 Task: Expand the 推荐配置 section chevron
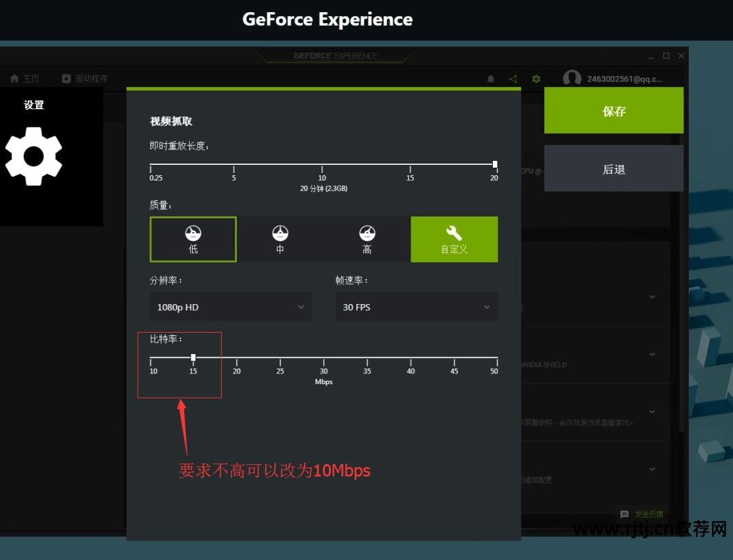pyautogui.click(x=652, y=469)
